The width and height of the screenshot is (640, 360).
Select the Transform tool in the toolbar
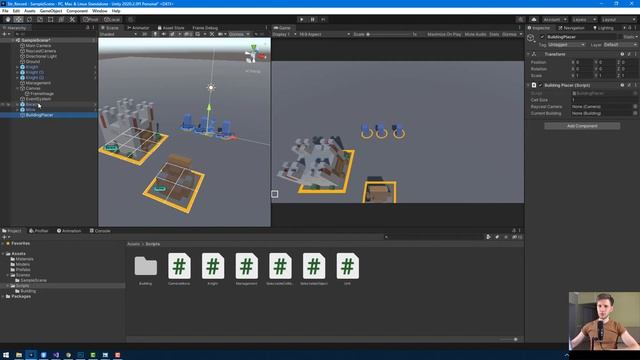(61, 20)
